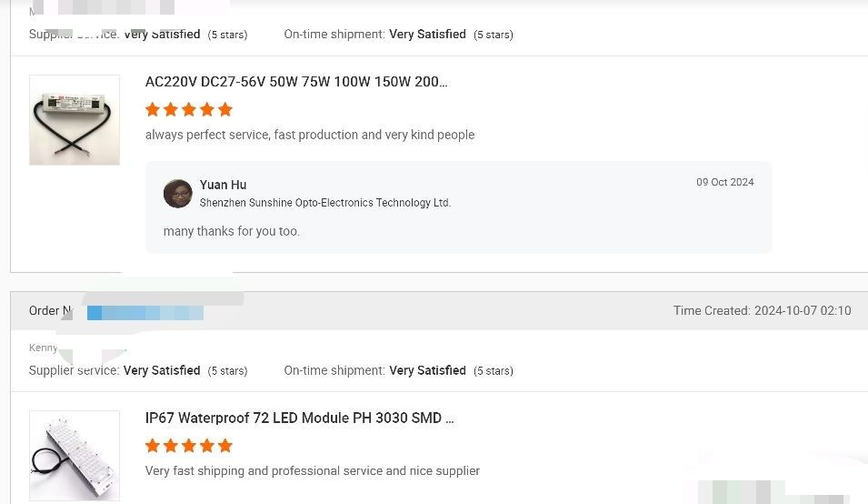Open the IP67 LED module product thumbnail
The image size is (868, 504).
point(75,456)
